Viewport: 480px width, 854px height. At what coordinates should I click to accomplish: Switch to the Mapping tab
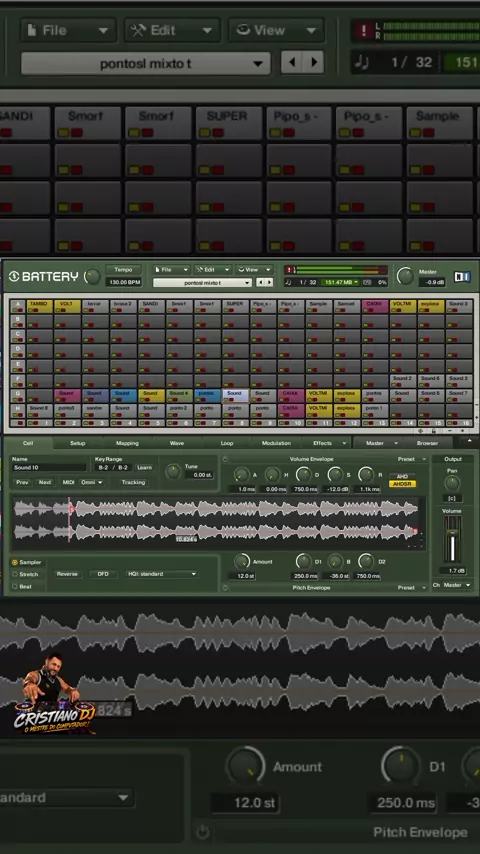127,443
